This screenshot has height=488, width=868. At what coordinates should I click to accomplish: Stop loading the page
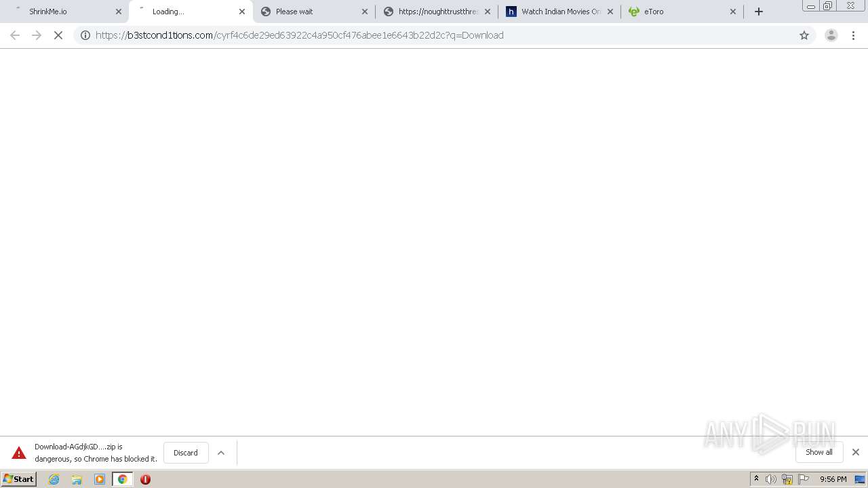click(x=58, y=35)
